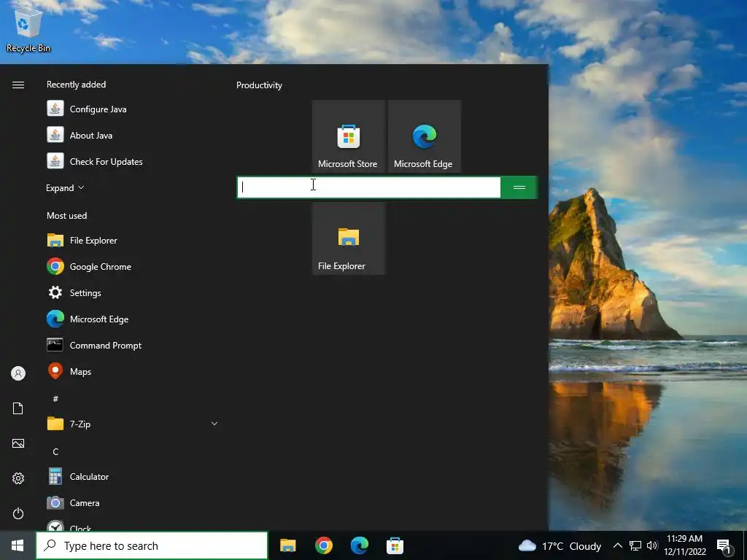
Task: Click the C letter index header
Action: [x=55, y=451]
